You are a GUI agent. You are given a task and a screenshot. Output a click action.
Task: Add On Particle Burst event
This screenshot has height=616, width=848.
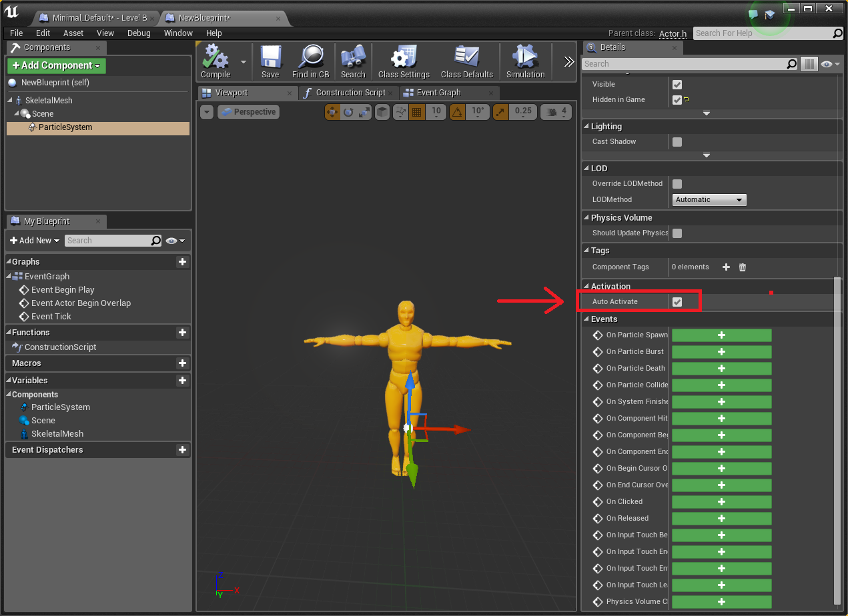(721, 351)
